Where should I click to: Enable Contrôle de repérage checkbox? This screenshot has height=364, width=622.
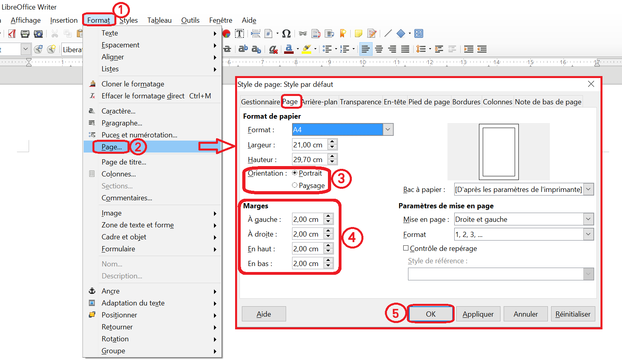coord(406,248)
